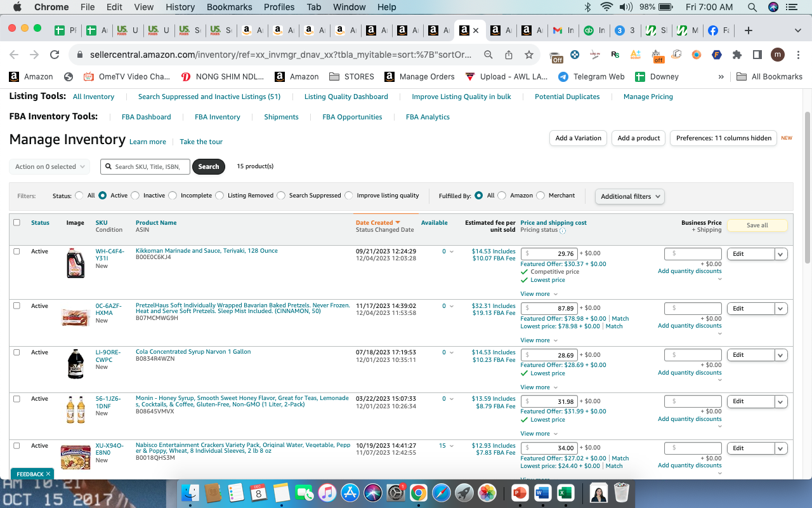Open the Chrome side panel icon
812x508 pixels.
click(x=757, y=55)
